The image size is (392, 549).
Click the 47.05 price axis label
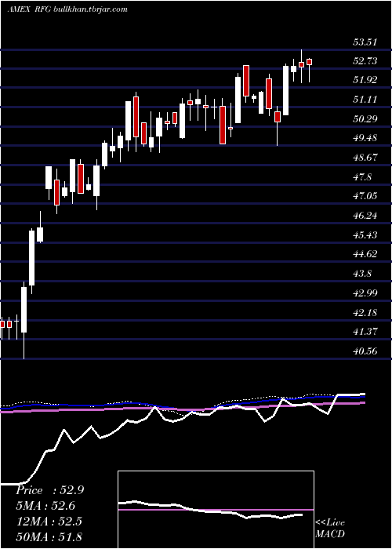365,196
